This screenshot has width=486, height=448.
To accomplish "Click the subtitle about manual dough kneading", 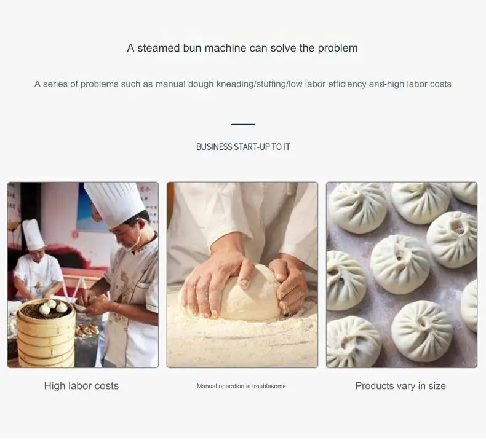I will tap(242, 84).
